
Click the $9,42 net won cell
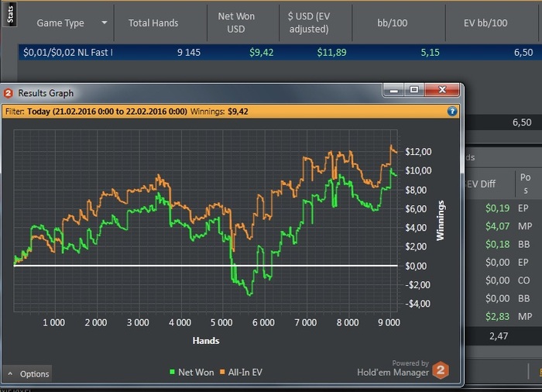(x=262, y=53)
